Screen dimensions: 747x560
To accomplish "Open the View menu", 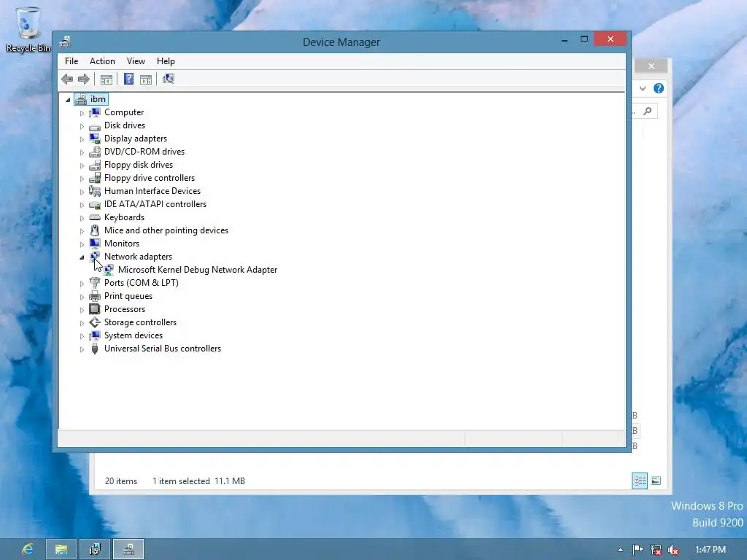I will point(136,61).
